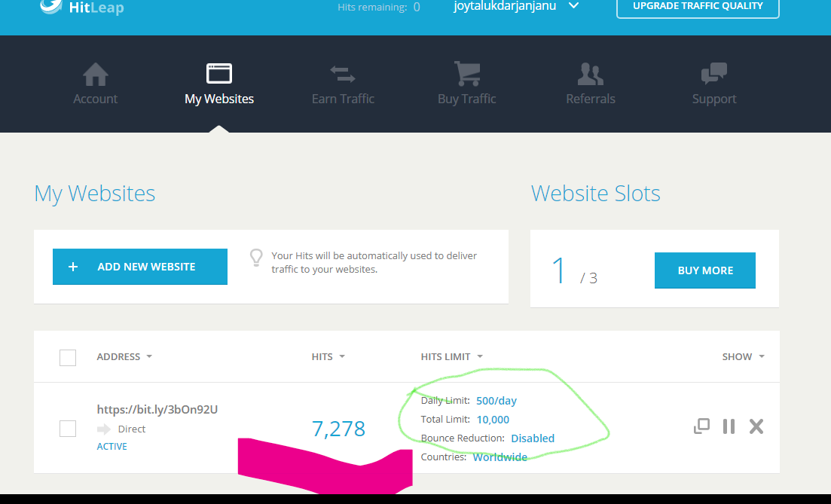The image size is (831, 504).
Task: Check the select-all checkbox in table header
Action: tap(68, 357)
